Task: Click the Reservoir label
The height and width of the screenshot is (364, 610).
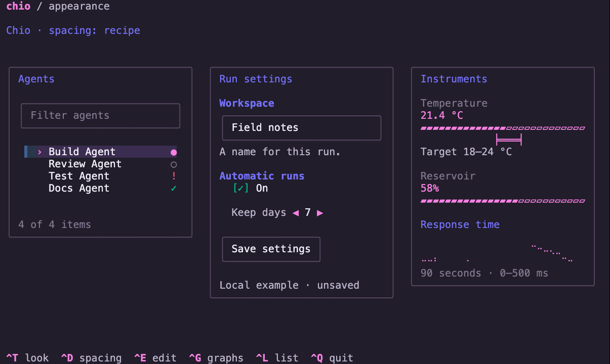Action: (448, 176)
